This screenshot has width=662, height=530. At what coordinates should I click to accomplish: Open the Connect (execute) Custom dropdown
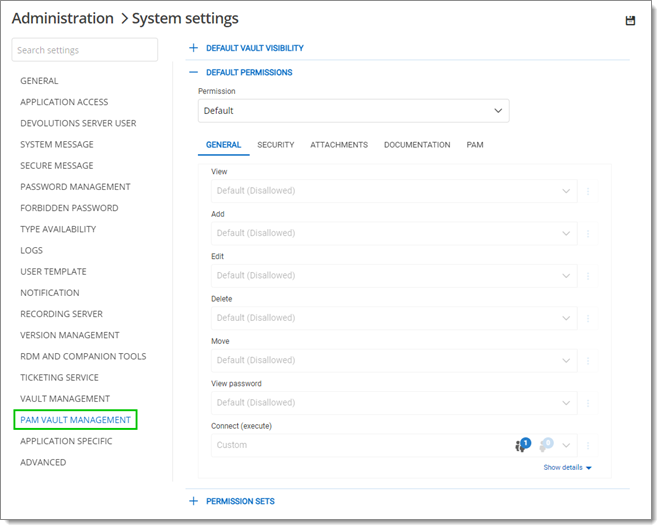pos(394,445)
